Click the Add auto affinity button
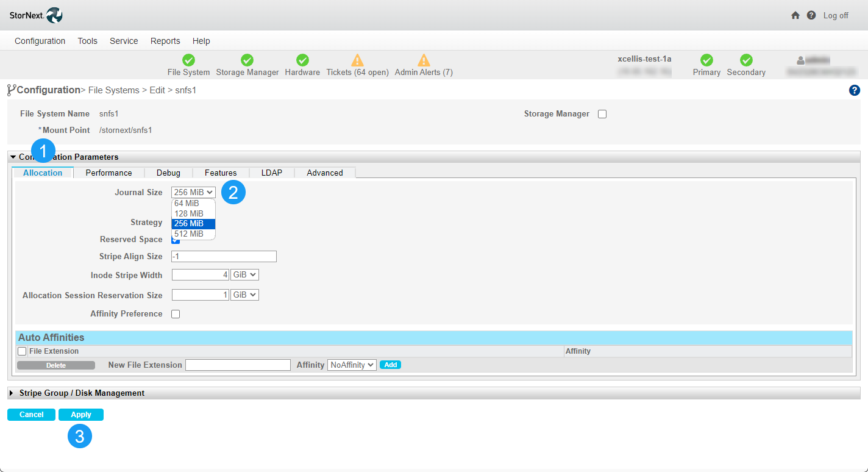 coord(390,365)
